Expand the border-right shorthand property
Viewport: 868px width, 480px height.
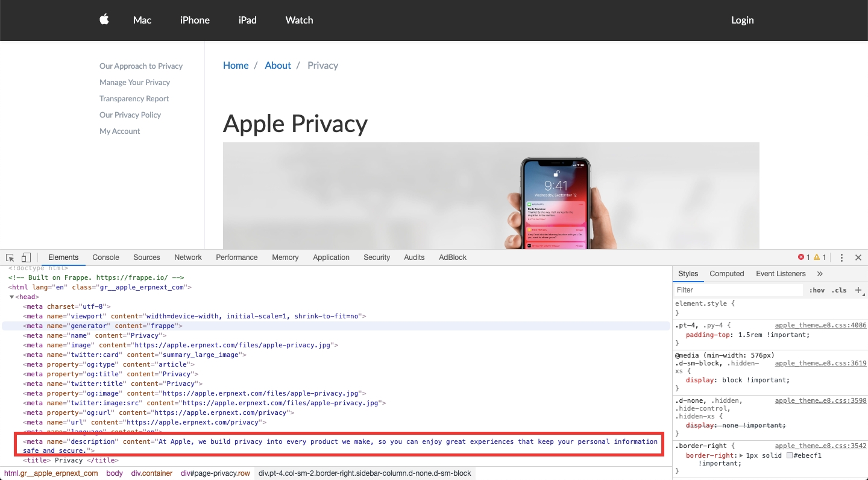pyautogui.click(x=741, y=455)
